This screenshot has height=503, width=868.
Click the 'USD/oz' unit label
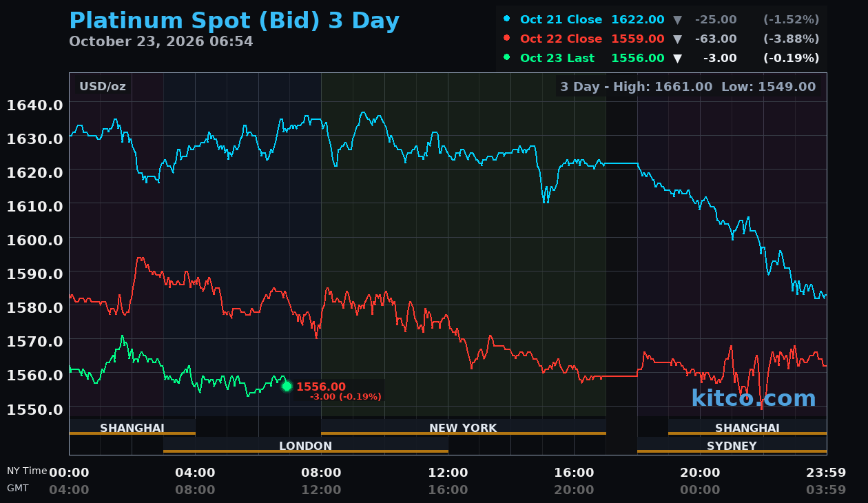coord(103,87)
